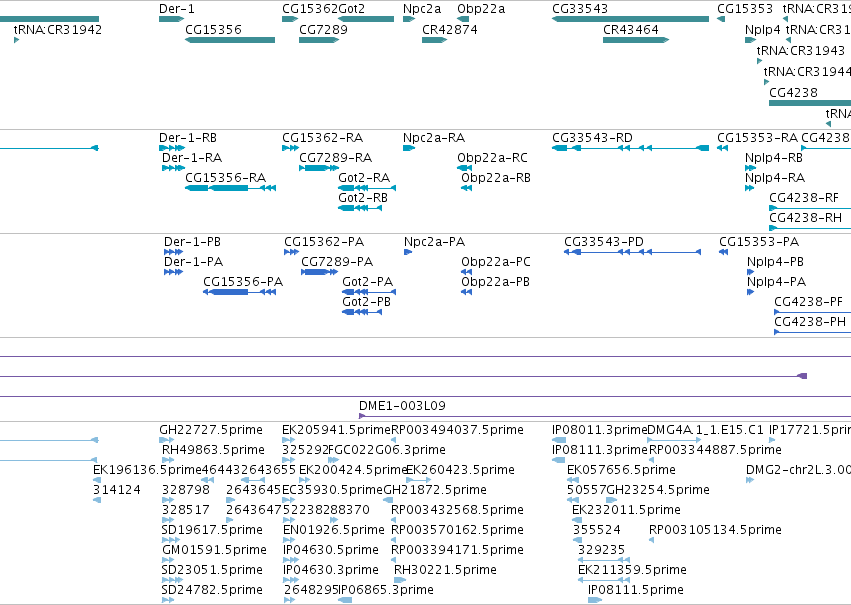Select the Obp22a-PB protein label
The width and height of the screenshot is (851, 605).
pos(495,282)
